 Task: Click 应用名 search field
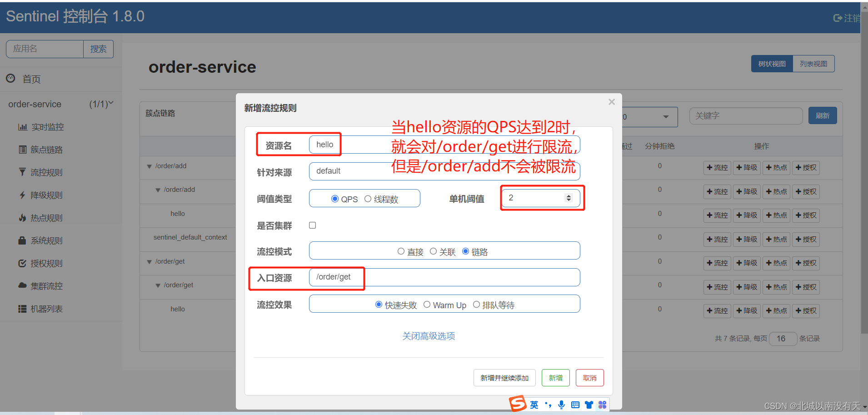[x=45, y=49]
